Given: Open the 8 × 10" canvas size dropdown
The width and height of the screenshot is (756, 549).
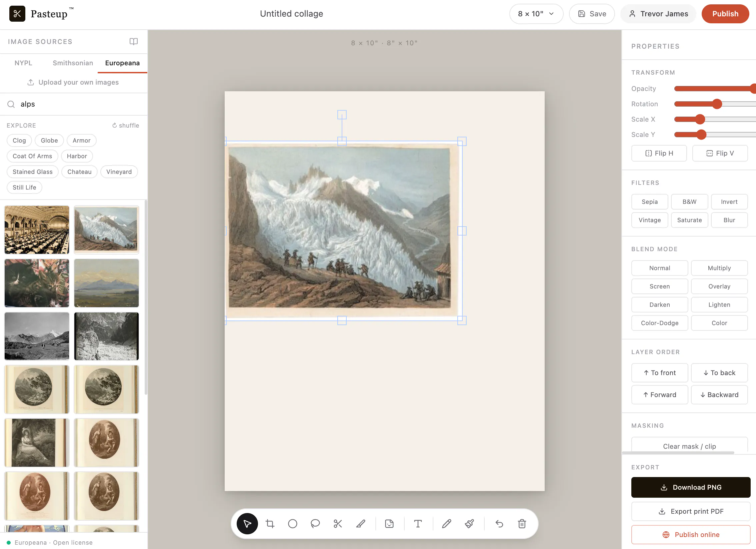Looking at the screenshot, I should pyautogui.click(x=536, y=14).
